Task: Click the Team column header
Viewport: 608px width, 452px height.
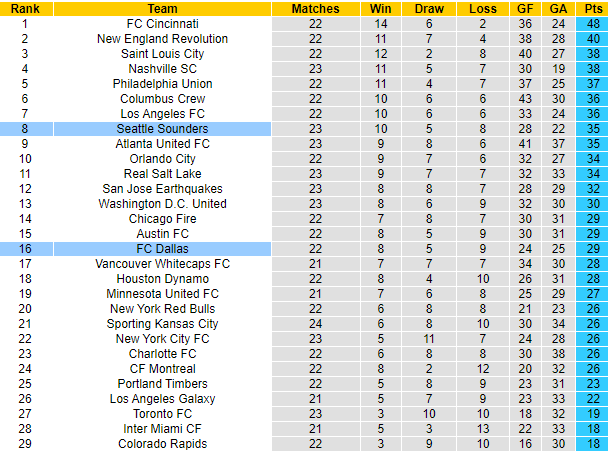Action: click(163, 8)
